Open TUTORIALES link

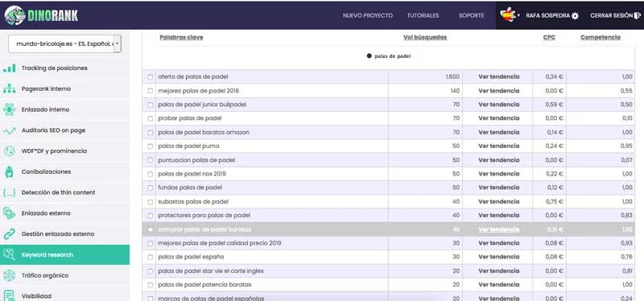coord(423,15)
